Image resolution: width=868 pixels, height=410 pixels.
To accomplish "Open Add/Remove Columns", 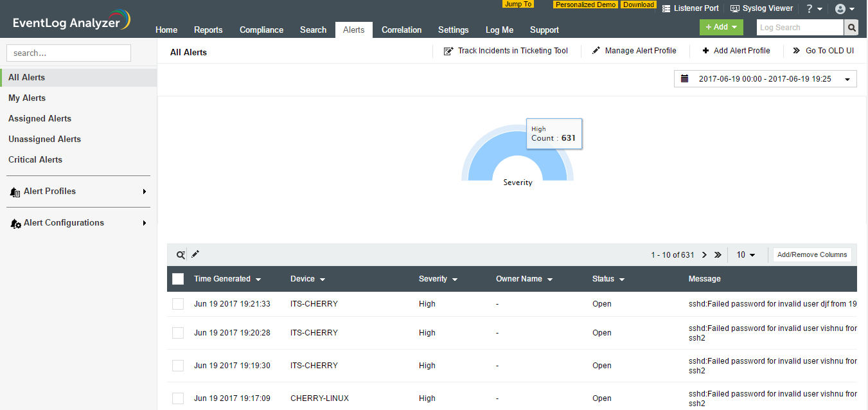I will pos(812,255).
